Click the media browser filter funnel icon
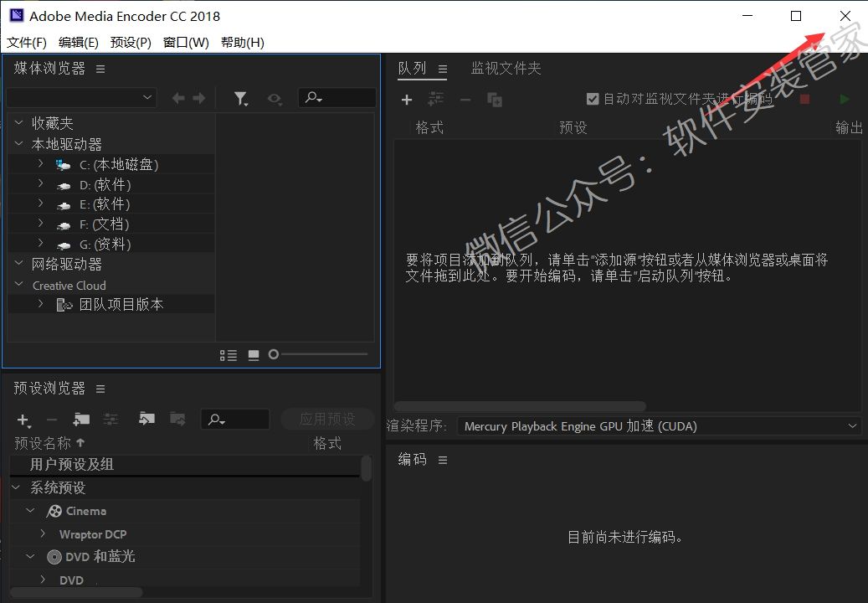 point(241,99)
